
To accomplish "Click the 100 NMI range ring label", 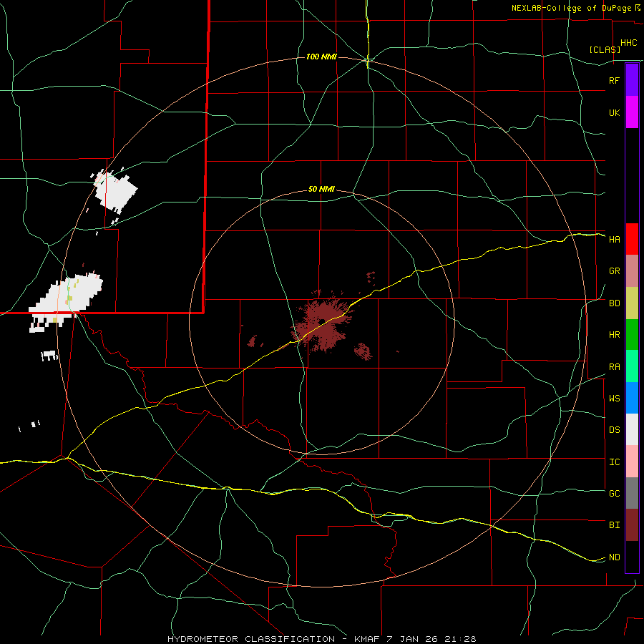I will click(x=321, y=57).
